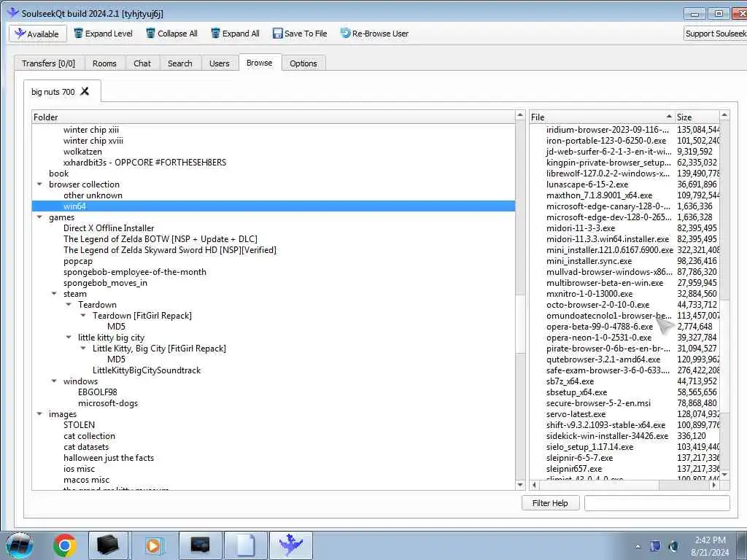Collapse the 'little kitty big city' folder
Screen dimensions: 747x560
click(69, 338)
